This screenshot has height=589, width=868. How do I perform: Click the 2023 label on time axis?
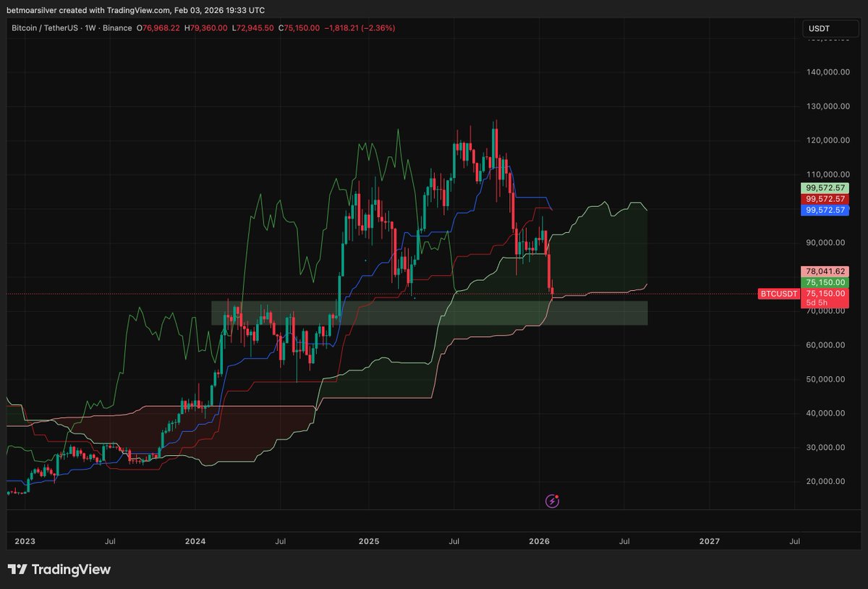tap(25, 541)
